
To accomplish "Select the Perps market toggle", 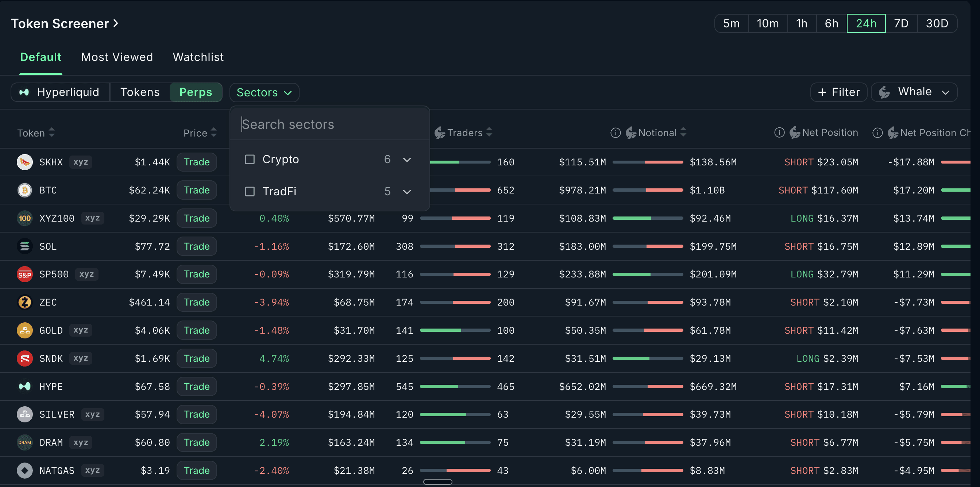I will coord(196,92).
